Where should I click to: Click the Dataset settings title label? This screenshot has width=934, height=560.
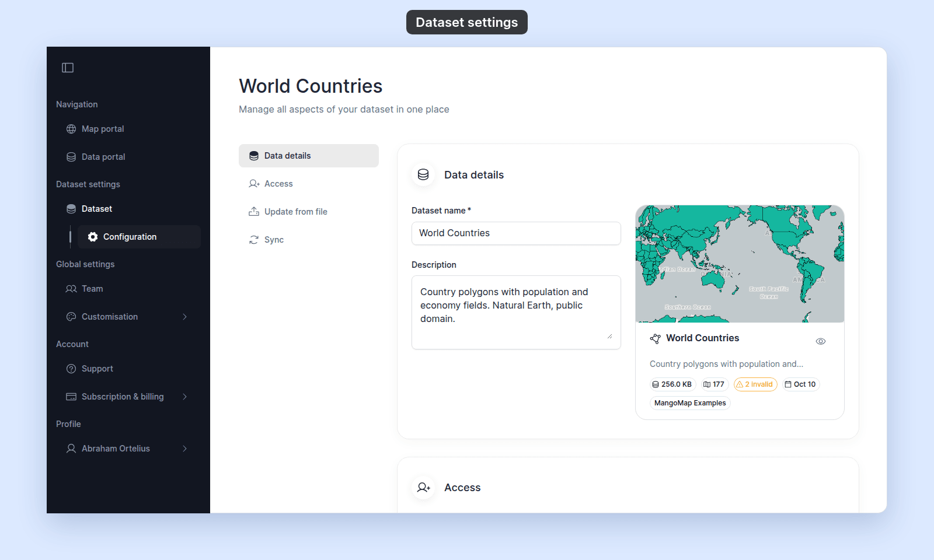coord(467,22)
